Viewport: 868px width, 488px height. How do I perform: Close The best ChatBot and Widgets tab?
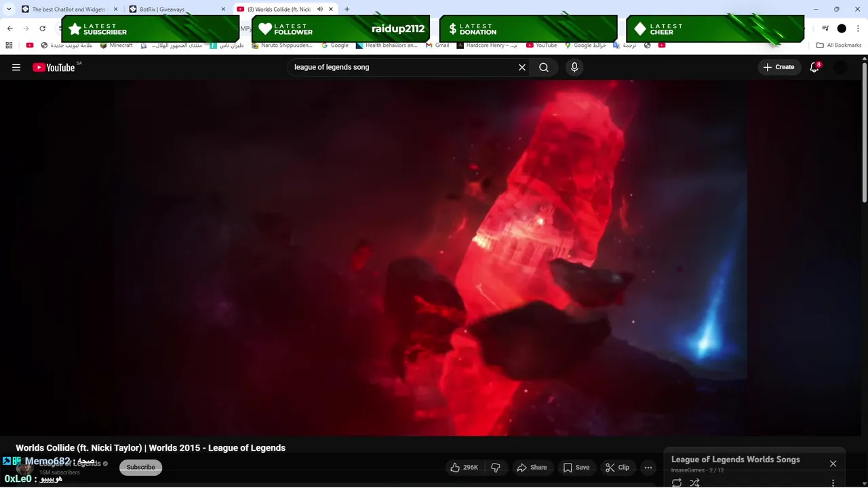115,9
